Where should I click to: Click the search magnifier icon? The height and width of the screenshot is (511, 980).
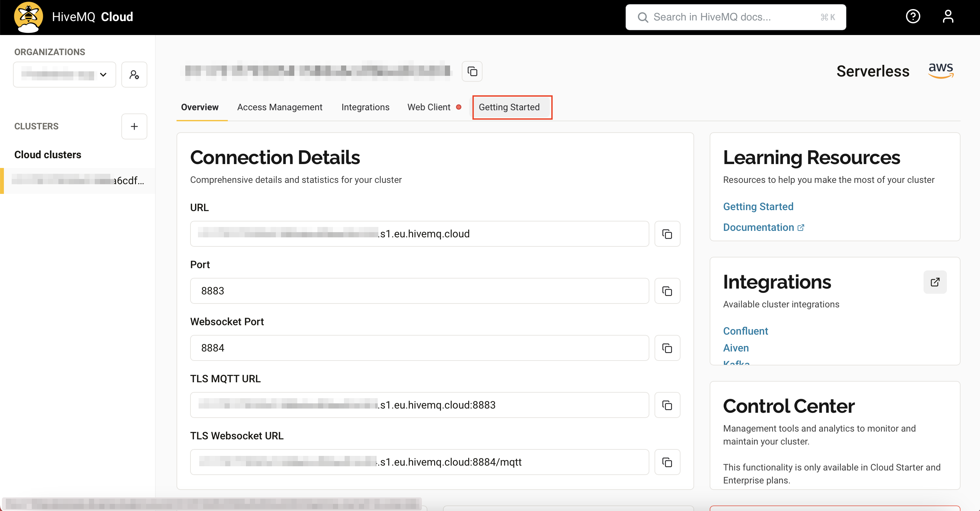[x=643, y=17]
